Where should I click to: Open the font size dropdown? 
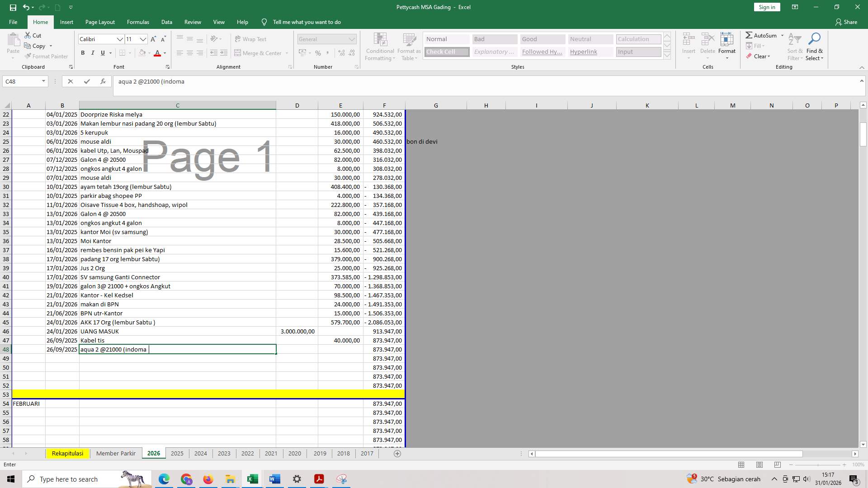tap(143, 39)
